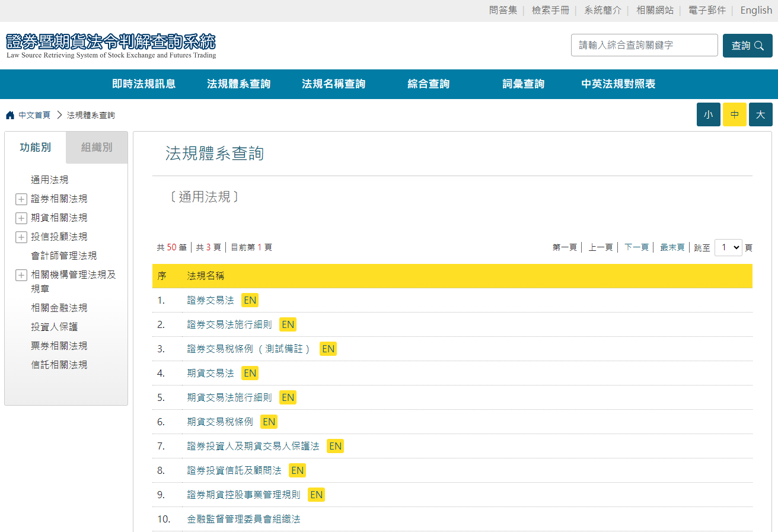
Task: Open law 期貨交易法施行細則
Action: tap(229, 397)
